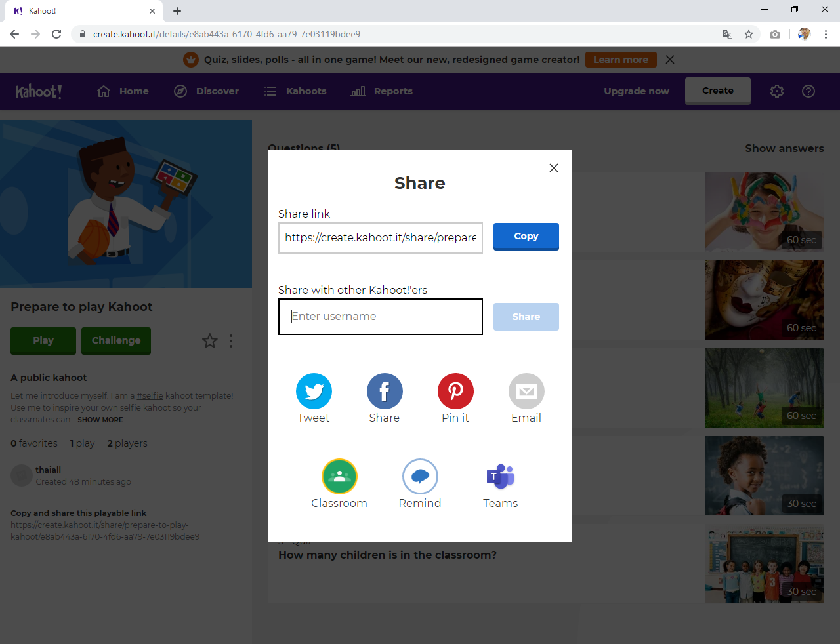Screen dimensions: 840x644
Task: Go to the Discover tab
Action: 206,91
